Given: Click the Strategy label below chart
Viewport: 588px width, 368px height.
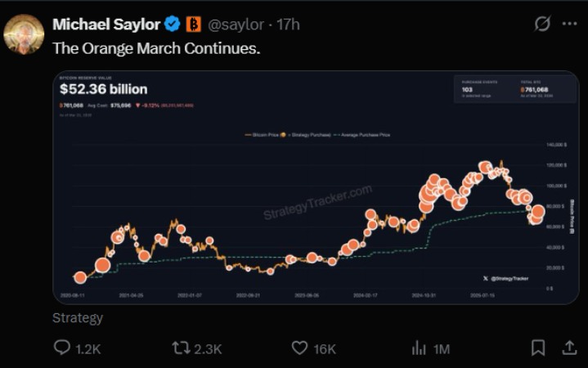Looking at the screenshot, I should click(x=78, y=318).
